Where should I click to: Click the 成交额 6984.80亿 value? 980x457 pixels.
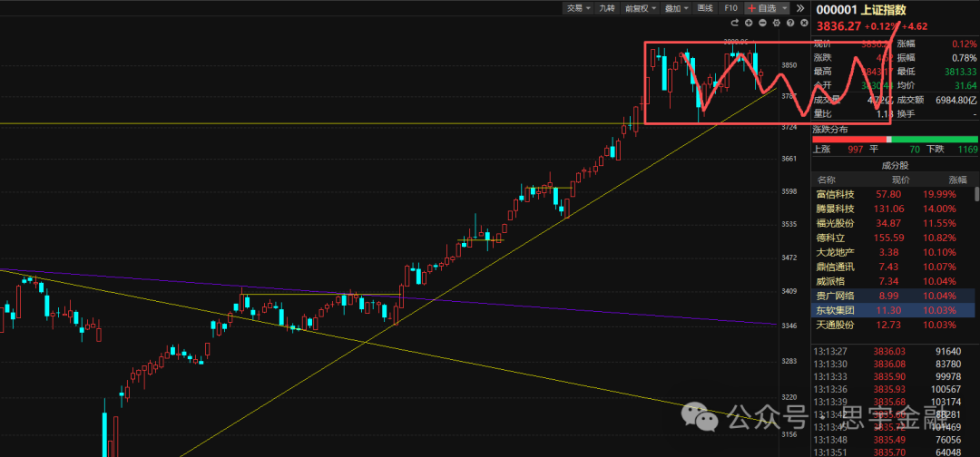point(955,99)
